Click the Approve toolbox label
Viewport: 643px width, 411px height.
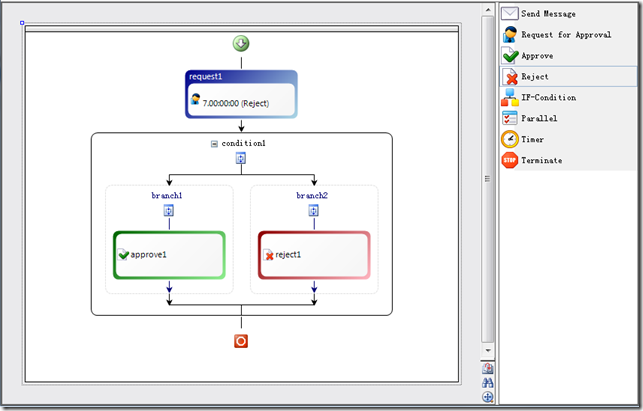pyautogui.click(x=537, y=56)
